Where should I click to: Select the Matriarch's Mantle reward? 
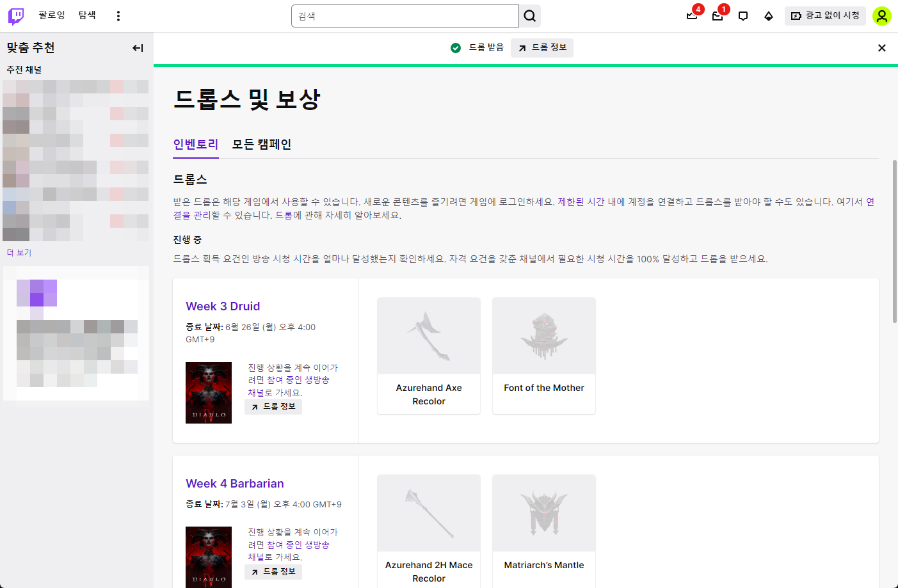[x=544, y=531]
